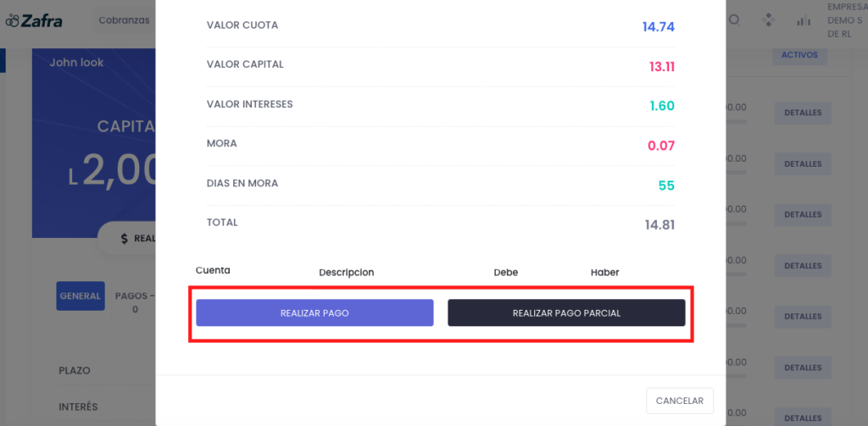Image resolution: width=868 pixels, height=426 pixels.
Task: Click the VALOR CUOTA label
Action: 242,25
